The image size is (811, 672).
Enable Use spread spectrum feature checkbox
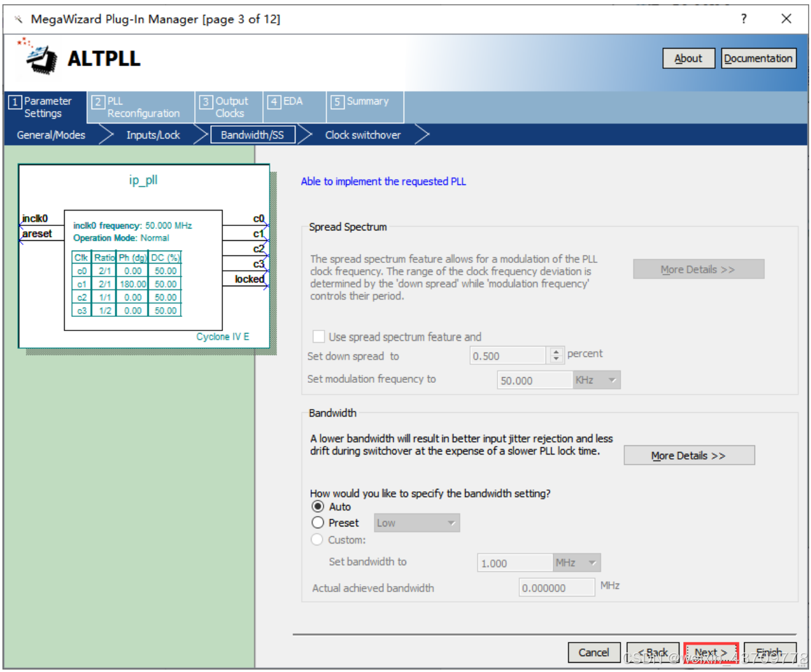[x=318, y=337]
